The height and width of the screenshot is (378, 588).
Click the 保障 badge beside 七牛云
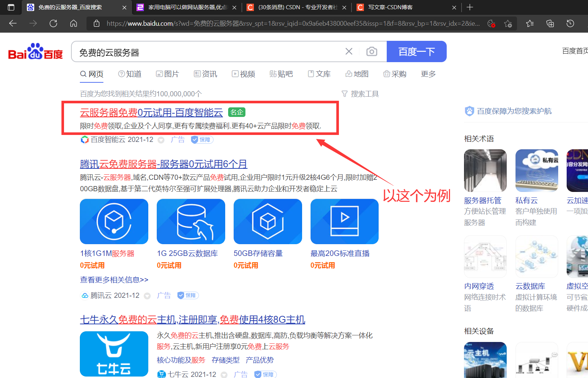pyautogui.click(x=265, y=374)
